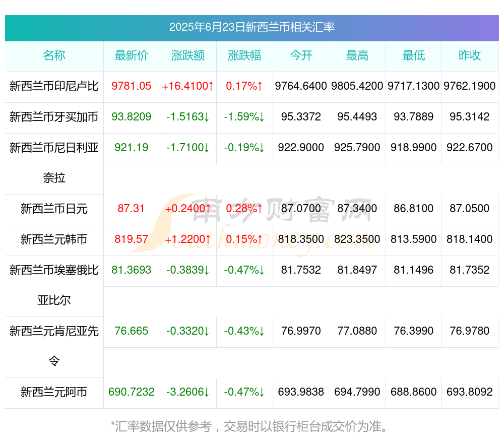Click the percentage -0.19%↓
Screen dimensions: 504x442
(x=244, y=148)
